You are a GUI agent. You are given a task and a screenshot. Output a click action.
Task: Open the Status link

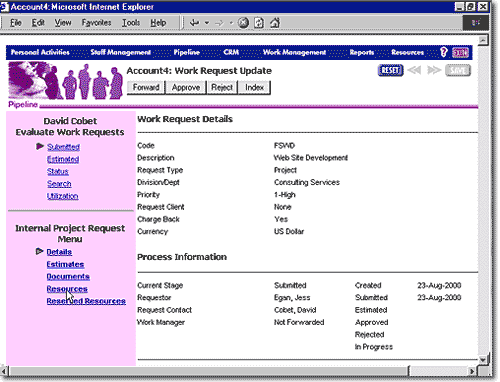[x=57, y=172]
